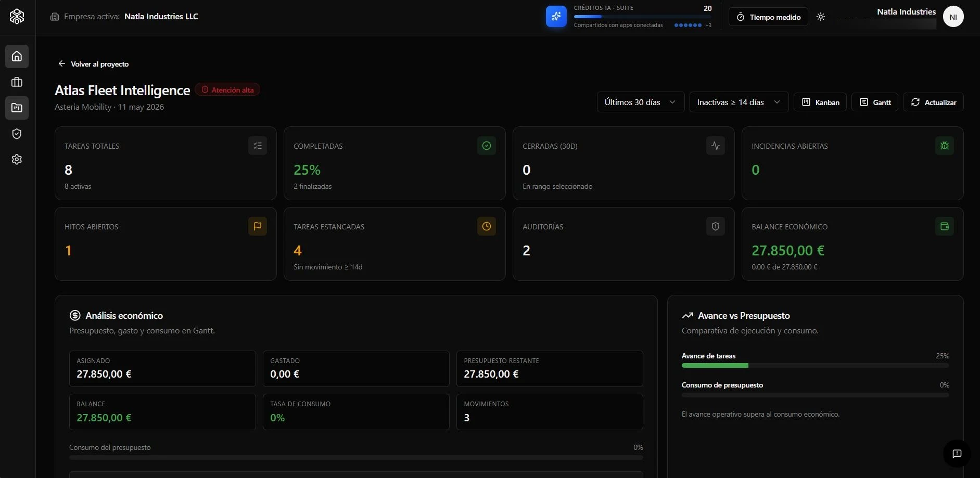Image resolution: width=980 pixels, height=478 pixels.
Task: Click the refresh icon in Actualizar
Action: click(x=915, y=102)
